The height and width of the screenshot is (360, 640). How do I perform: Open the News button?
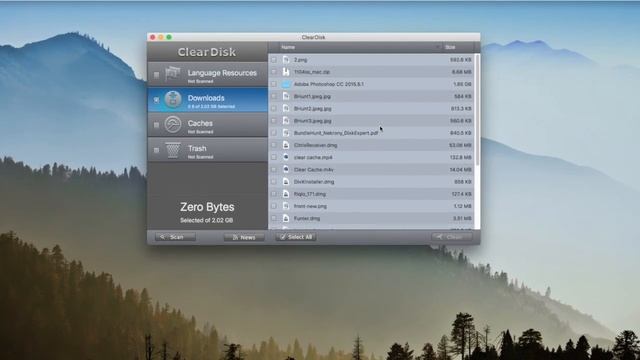click(244, 237)
